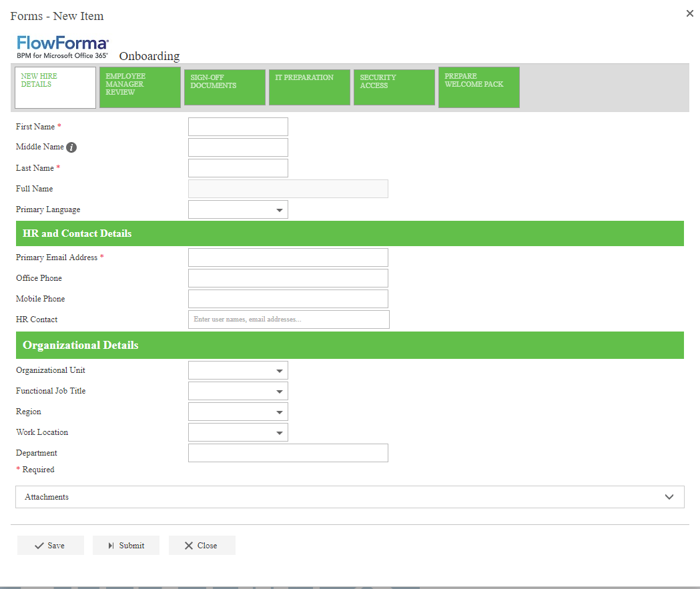Click the Full Name read-only field
This screenshot has height=589, width=700.
pyautogui.click(x=288, y=189)
